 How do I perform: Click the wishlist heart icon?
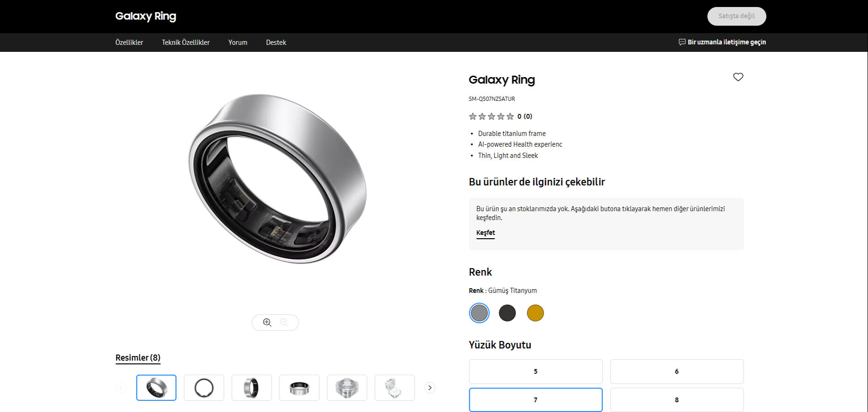point(738,77)
